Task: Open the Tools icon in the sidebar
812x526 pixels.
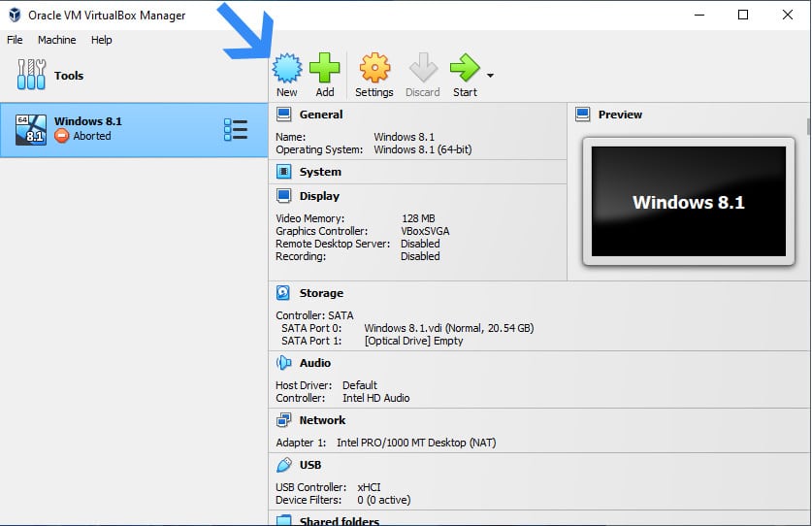Action: click(x=31, y=75)
